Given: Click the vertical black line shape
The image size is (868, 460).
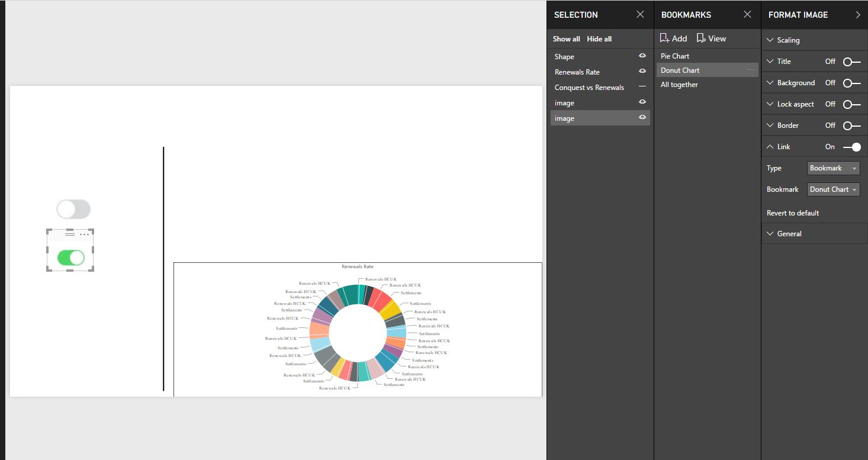Looking at the screenshot, I should [163, 269].
